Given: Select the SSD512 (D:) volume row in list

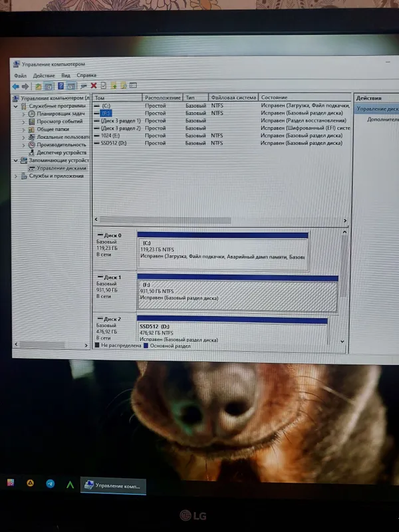Looking at the screenshot, I should pos(222,143).
